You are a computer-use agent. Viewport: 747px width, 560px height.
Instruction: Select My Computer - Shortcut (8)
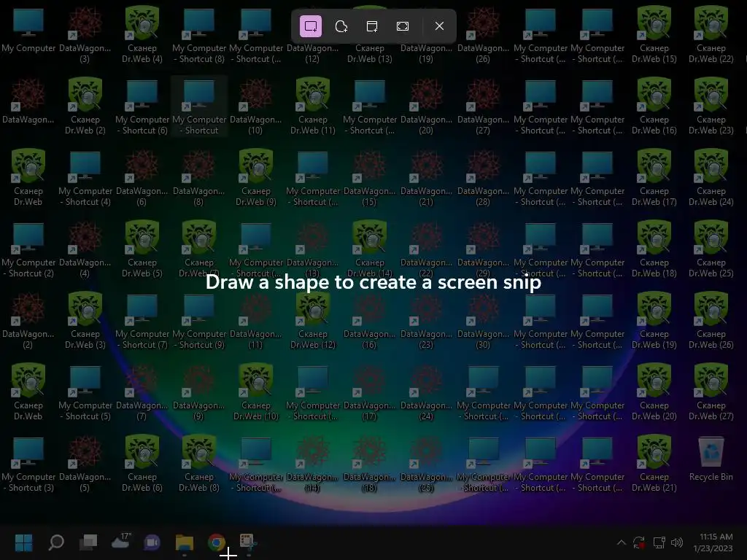coord(199,35)
